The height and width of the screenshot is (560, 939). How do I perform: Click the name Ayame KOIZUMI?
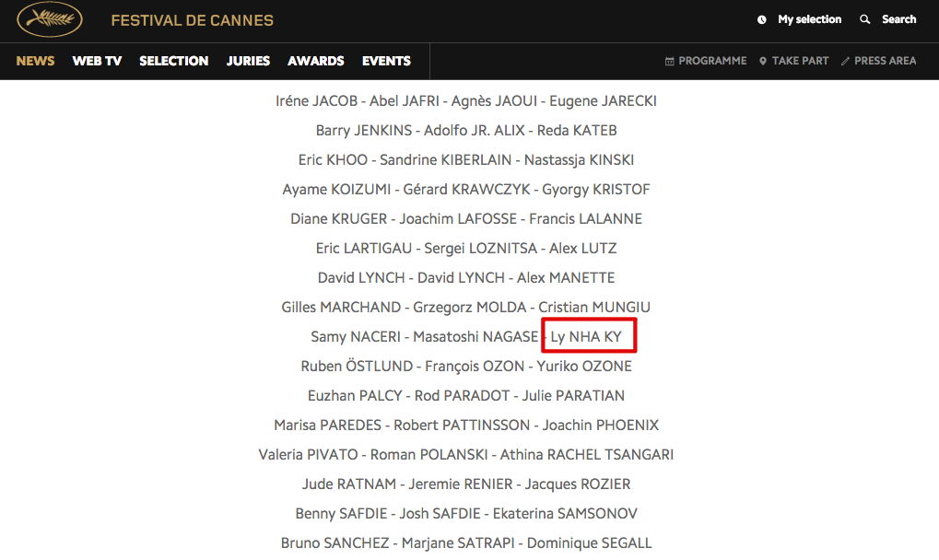[x=336, y=190]
